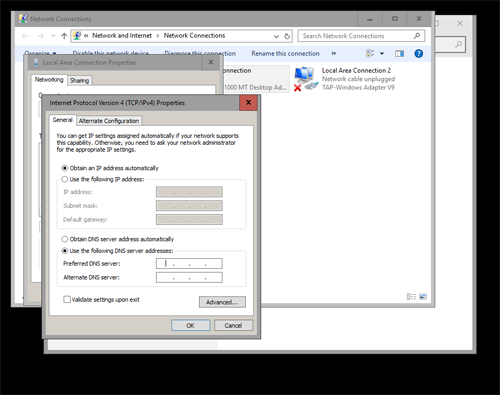
Task: Click Rename this connection in toolbar
Action: pos(285,53)
